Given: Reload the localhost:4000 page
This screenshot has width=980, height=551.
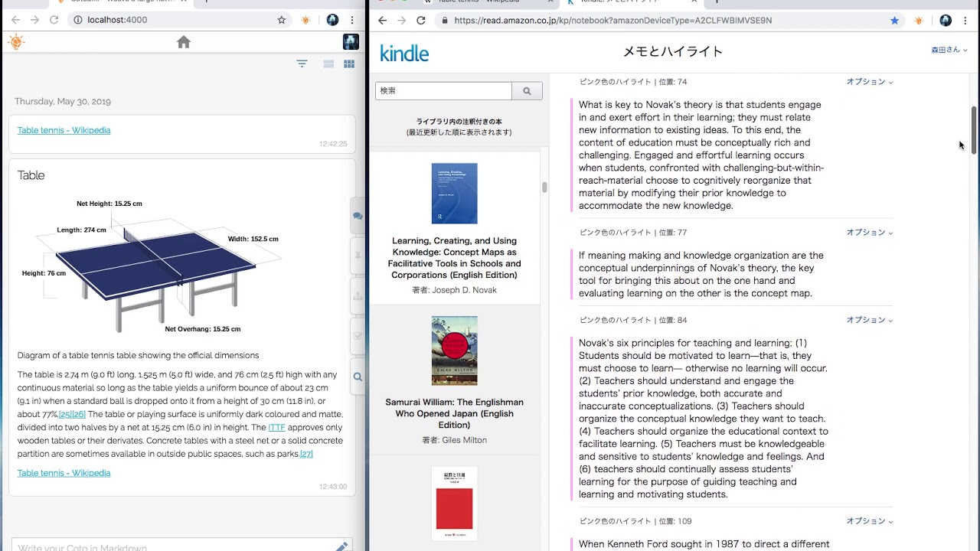Looking at the screenshot, I should pos(54,20).
